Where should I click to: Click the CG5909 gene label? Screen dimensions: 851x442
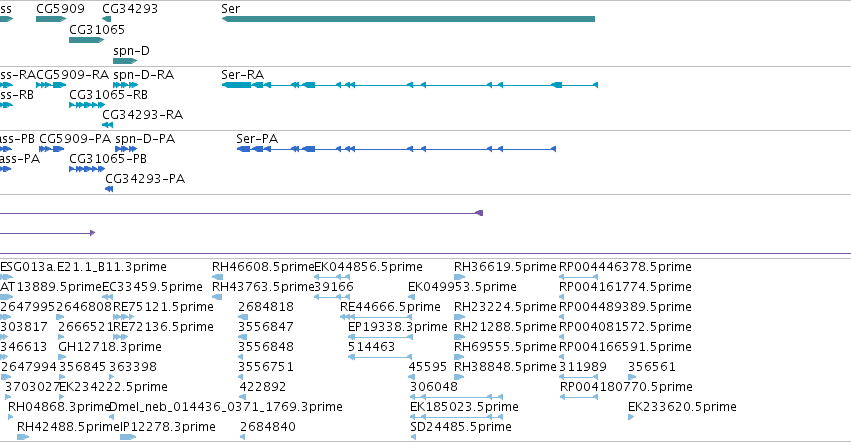pos(60,9)
